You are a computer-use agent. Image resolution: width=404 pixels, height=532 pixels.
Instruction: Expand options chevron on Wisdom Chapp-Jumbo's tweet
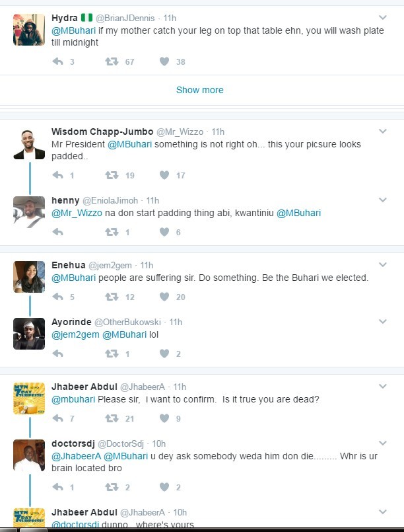click(383, 132)
